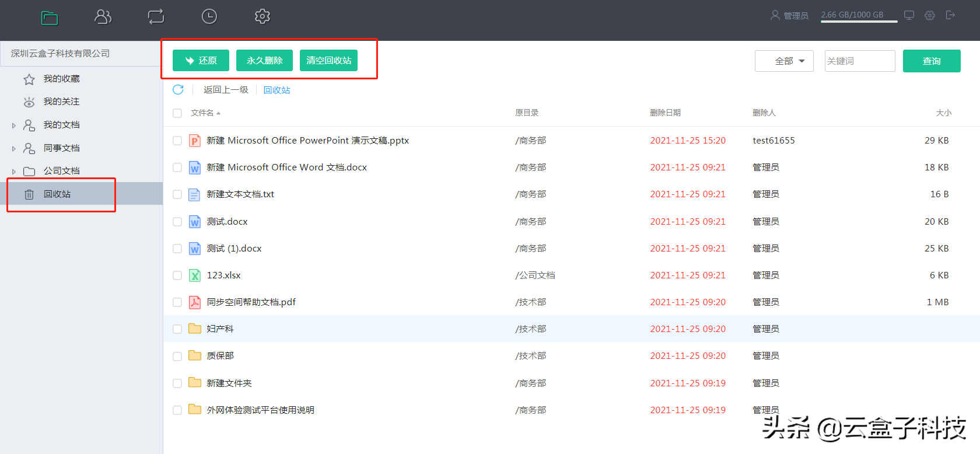Check the box for 123.xlsx
Image resolution: width=980 pixels, height=454 pixels.
(x=177, y=275)
